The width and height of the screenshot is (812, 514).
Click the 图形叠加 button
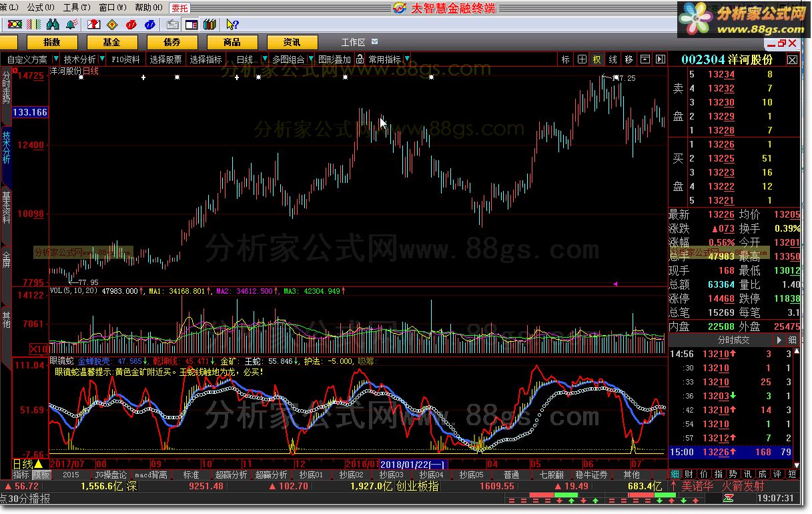pyautogui.click(x=335, y=59)
